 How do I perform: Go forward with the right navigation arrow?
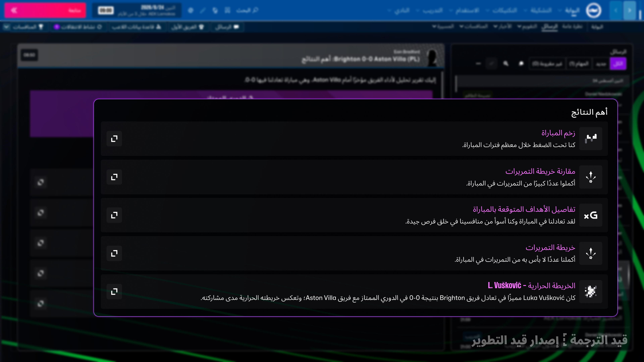(630, 10)
